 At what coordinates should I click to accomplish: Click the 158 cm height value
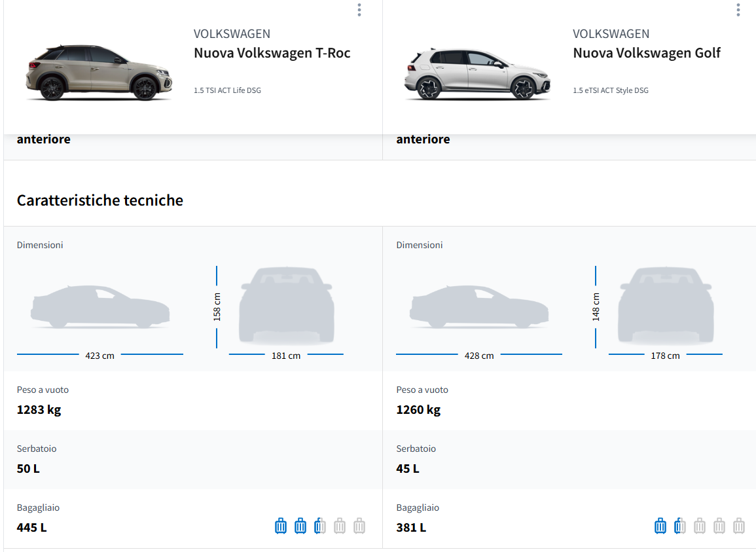click(x=217, y=307)
